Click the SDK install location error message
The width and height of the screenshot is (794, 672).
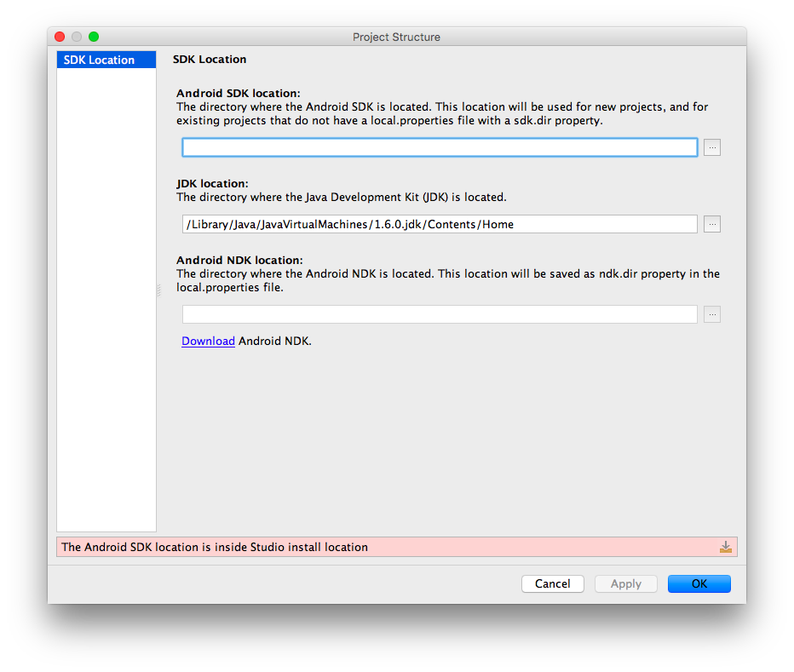[x=215, y=548]
